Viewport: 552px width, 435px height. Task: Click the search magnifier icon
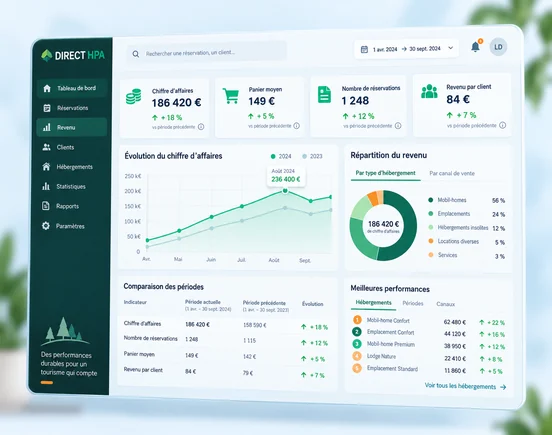tap(136, 54)
